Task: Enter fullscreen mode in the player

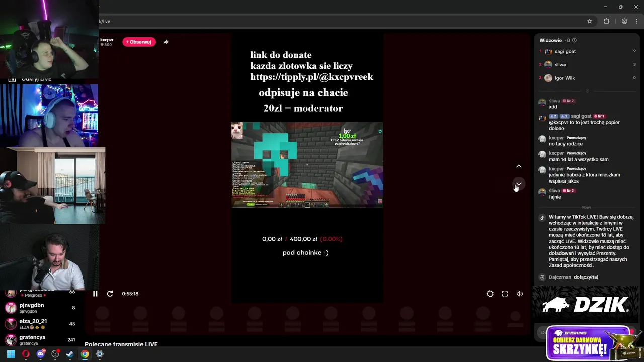Action: 505,294
